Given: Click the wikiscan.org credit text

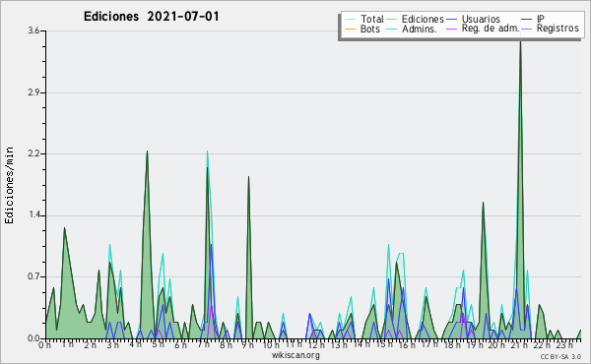Looking at the screenshot, I should coord(295,355).
